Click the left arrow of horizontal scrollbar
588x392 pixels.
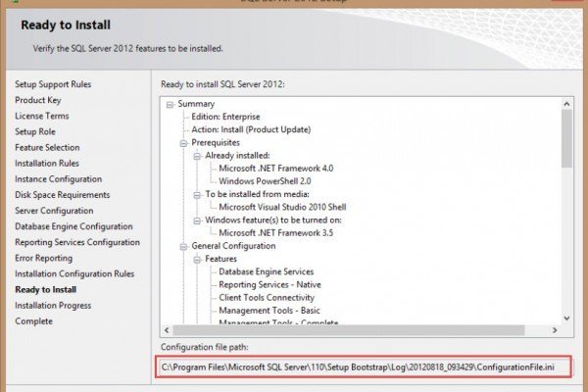click(167, 330)
